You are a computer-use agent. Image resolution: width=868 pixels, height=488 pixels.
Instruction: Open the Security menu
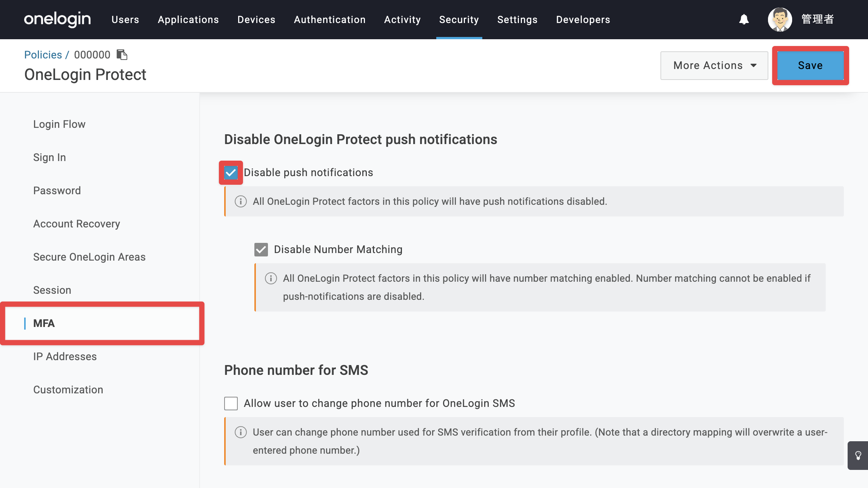pyautogui.click(x=459, y=20)
